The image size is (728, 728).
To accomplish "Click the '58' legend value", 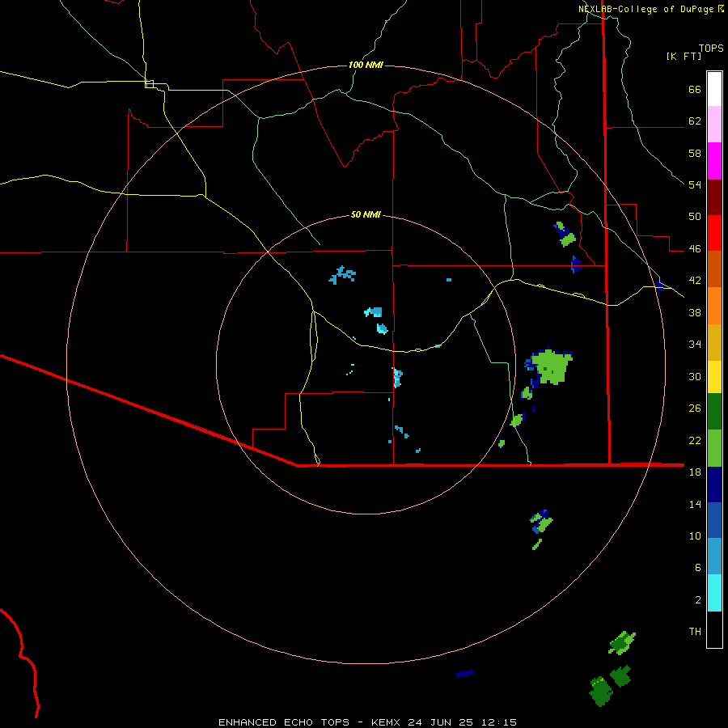I will (695, 153).
